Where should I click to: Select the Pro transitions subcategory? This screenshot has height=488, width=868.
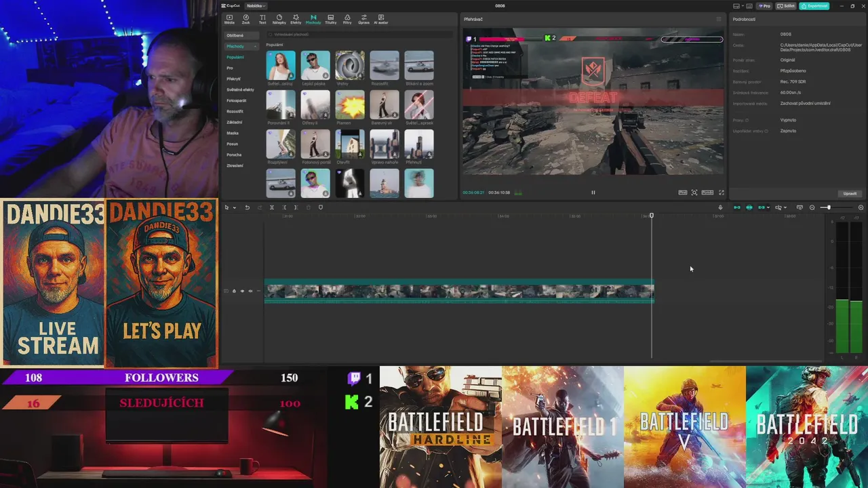pyautogui.click(x=230, y=68)
